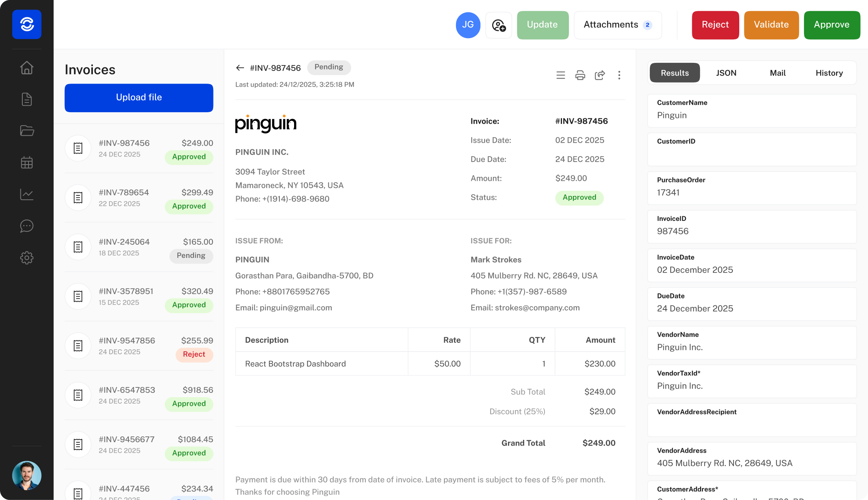Click the Approved status pill under invoice Status
The width and height of the screenshot is (868, 500).
tap(579, 197)
